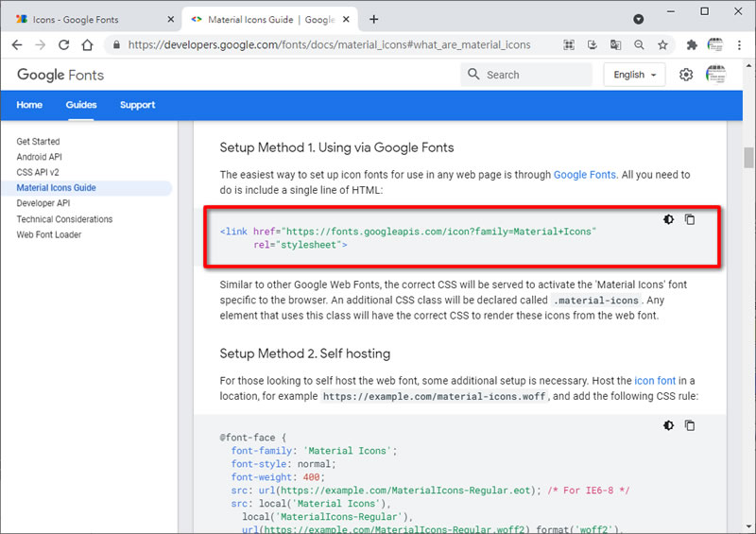Bookmark this page with the star icon
756x534 pixels.
pos(663,44)
